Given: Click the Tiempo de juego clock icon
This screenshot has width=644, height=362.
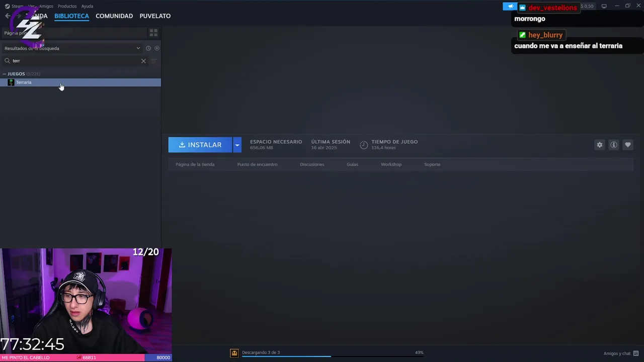Looking at the screenshot, I should (364, 145).
